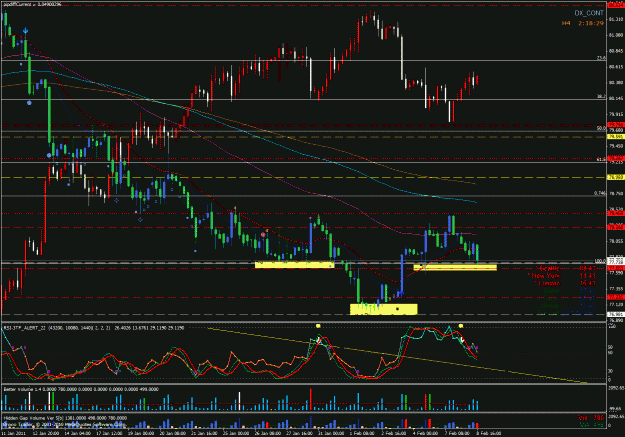Screen dimensions: 625x437
Task: Click the 2:18:29 candle countdown timer
Action: (x=591, y=24)
